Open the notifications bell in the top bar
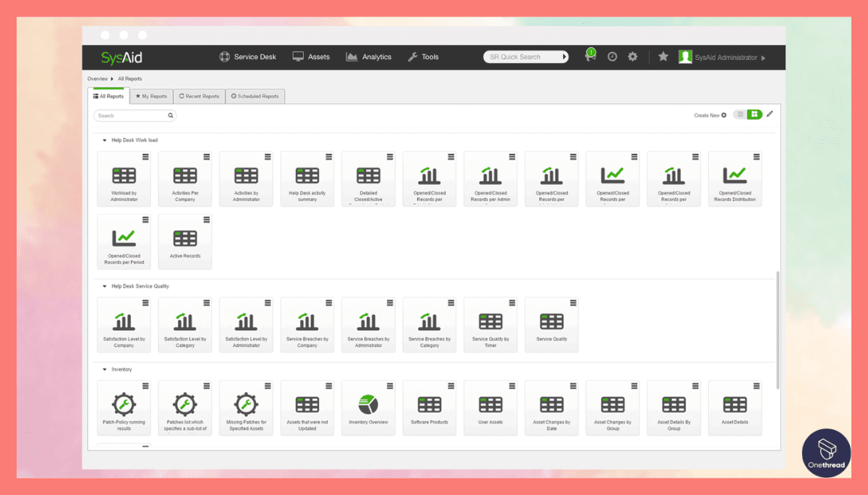The height and width of the screenshot is (495, 868). 590,56
